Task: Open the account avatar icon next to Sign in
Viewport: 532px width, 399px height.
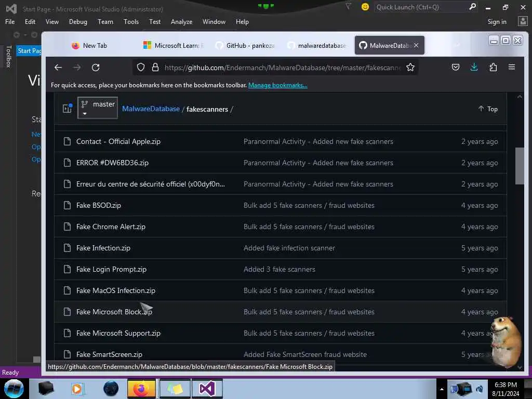Action: point(523,21)
